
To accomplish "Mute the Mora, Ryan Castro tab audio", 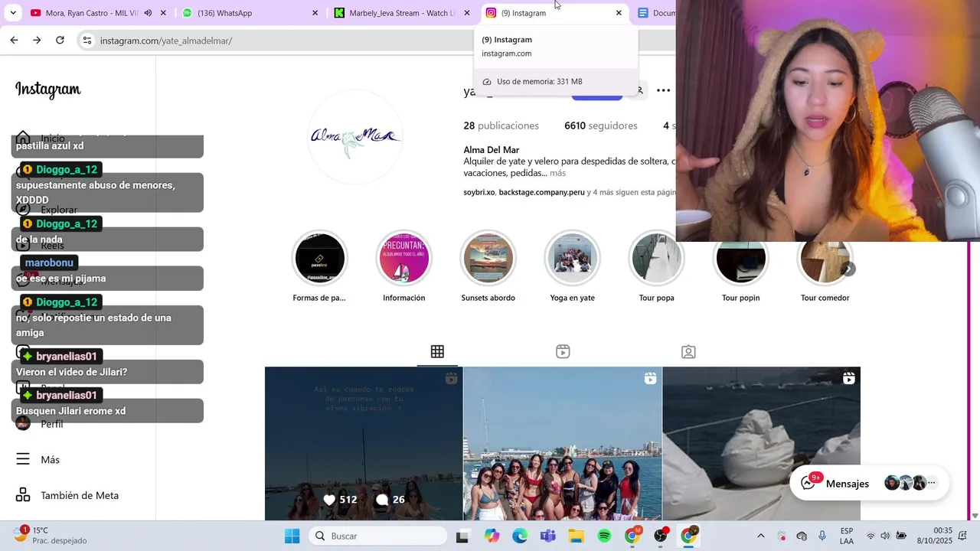I will [148, 13].
